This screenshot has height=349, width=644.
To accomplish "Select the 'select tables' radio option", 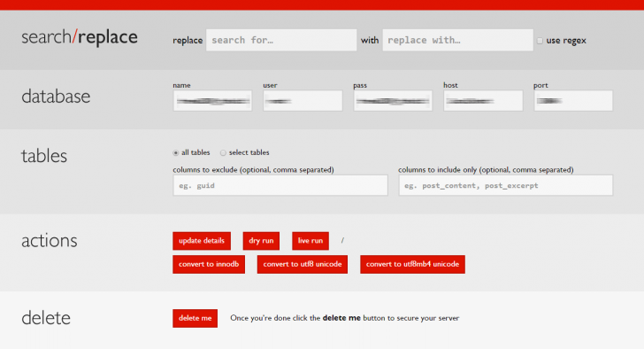I will point(223,153).
